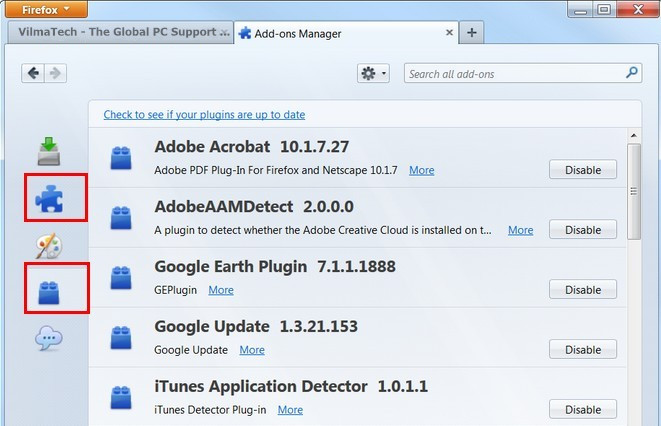
Task: Open More link for Adobe Acrobat
Action: [x=422, y=170]
